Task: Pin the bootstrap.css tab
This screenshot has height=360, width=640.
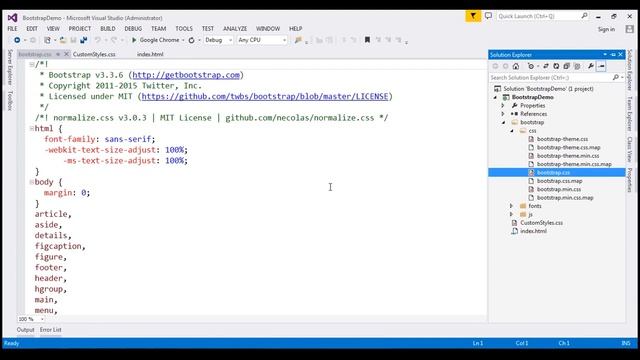Action: coord(58,54)
